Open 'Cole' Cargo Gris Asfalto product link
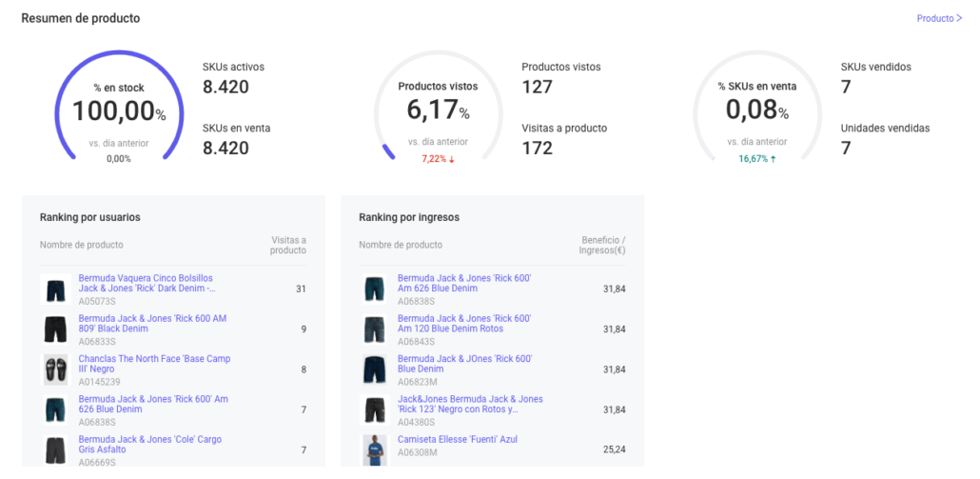980x479 pixels. click(x=150, y=444)
